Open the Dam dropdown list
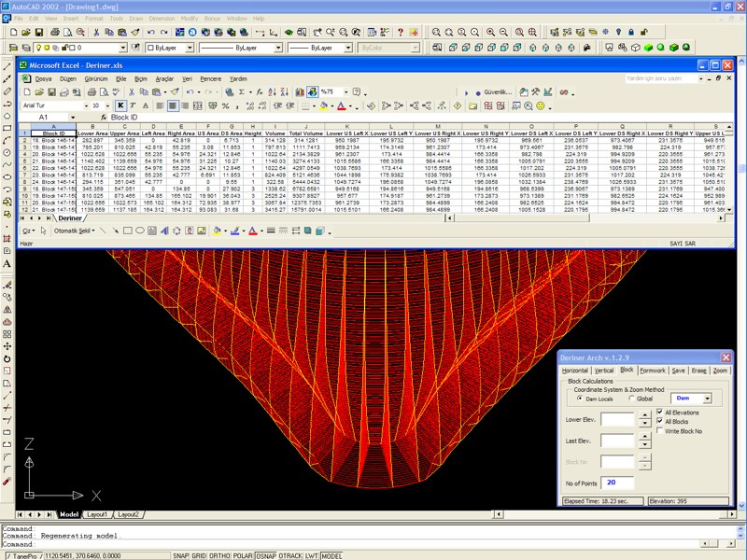This screenshot has height=560, width=747. (x=706, y=399)
